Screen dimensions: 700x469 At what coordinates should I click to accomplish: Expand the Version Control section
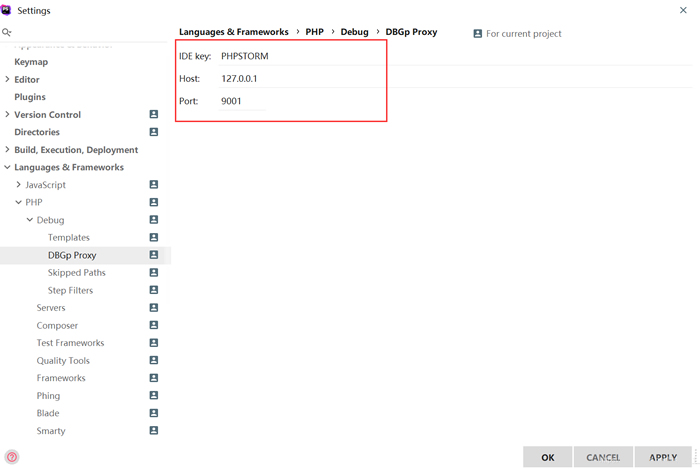pyautogui.click(x=7, y=114)
